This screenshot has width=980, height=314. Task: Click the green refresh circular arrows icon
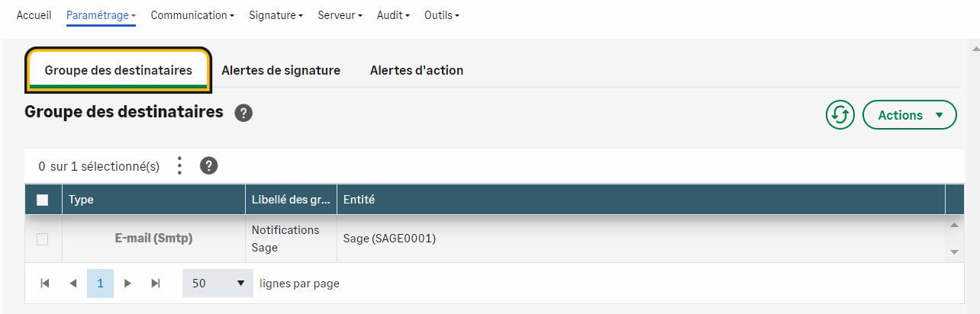[840, 115]
